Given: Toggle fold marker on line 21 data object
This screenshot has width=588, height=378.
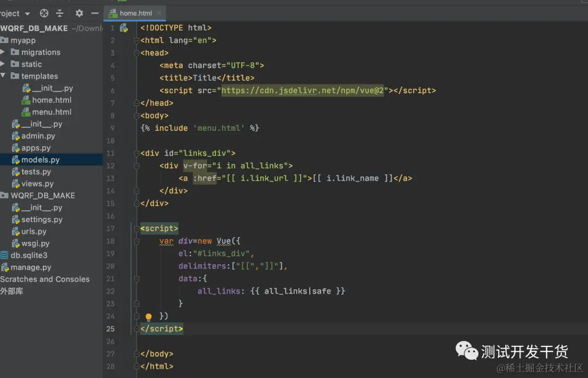Looking at the screenshot, I should tap(137, 279).
